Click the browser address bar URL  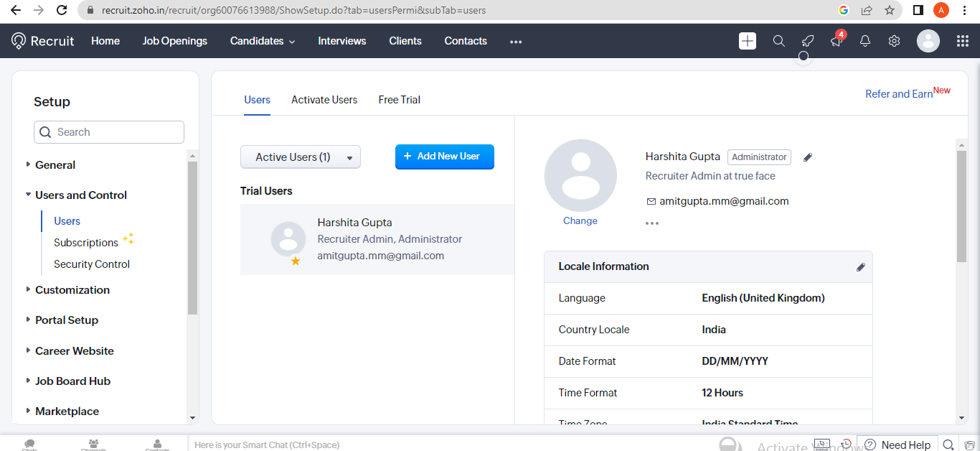click(x=294, y=11)
